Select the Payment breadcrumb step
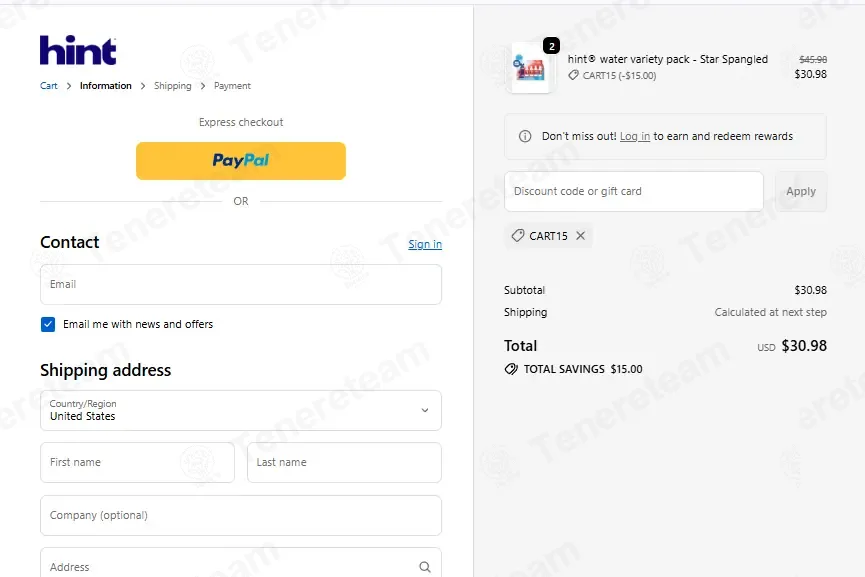 pos(232,86)
